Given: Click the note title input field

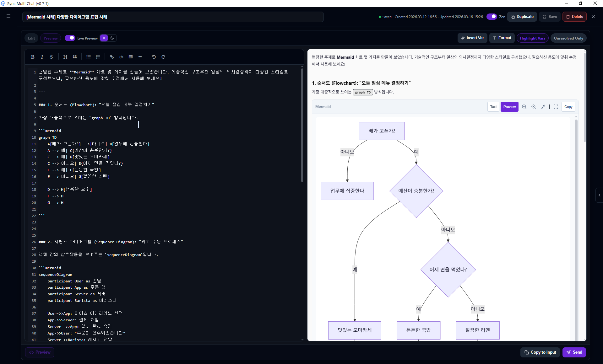Looking at the screenshot, I should [x=173, y=17].
